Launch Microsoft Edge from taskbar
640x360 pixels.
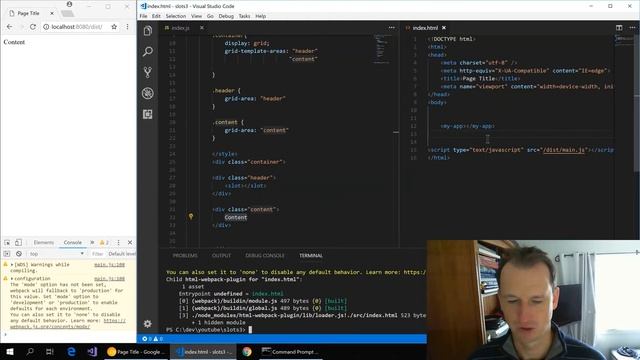[71, 351]
